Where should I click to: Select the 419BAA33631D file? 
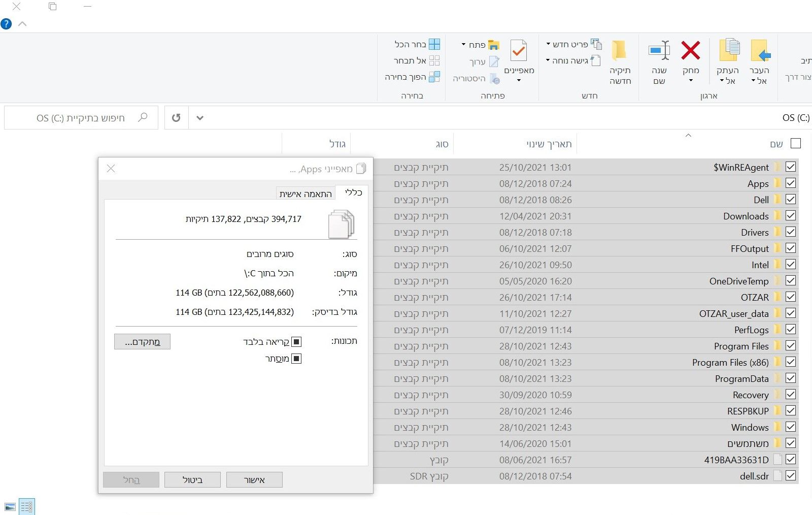point(586,460)
